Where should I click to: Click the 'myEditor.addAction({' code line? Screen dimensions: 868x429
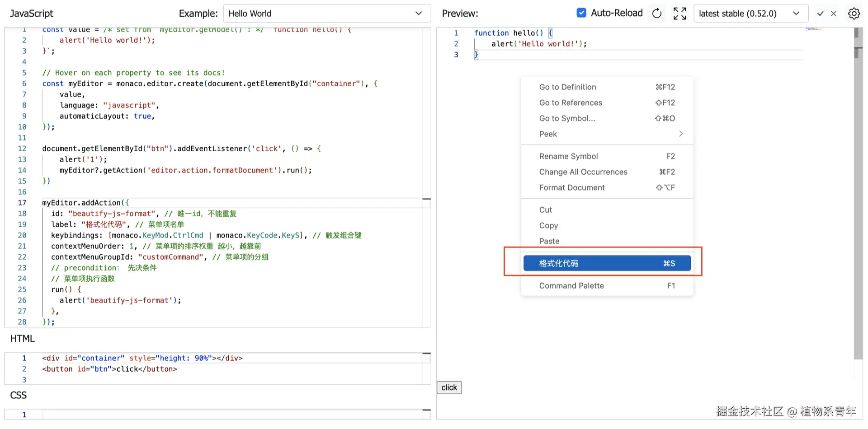pos(85,203)
